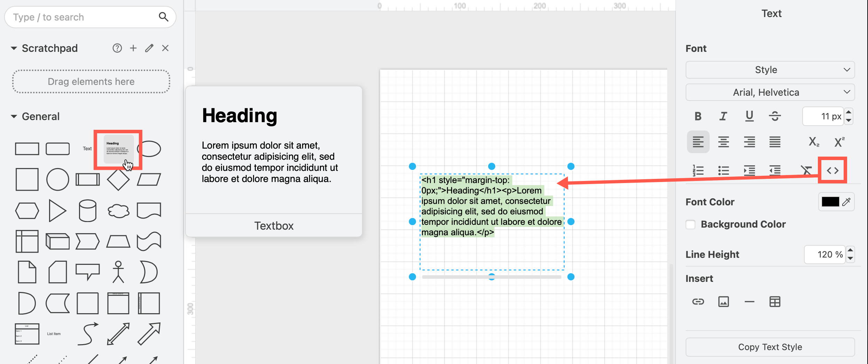
Task: Open the Style dropdown
Action: click(770, 70)
